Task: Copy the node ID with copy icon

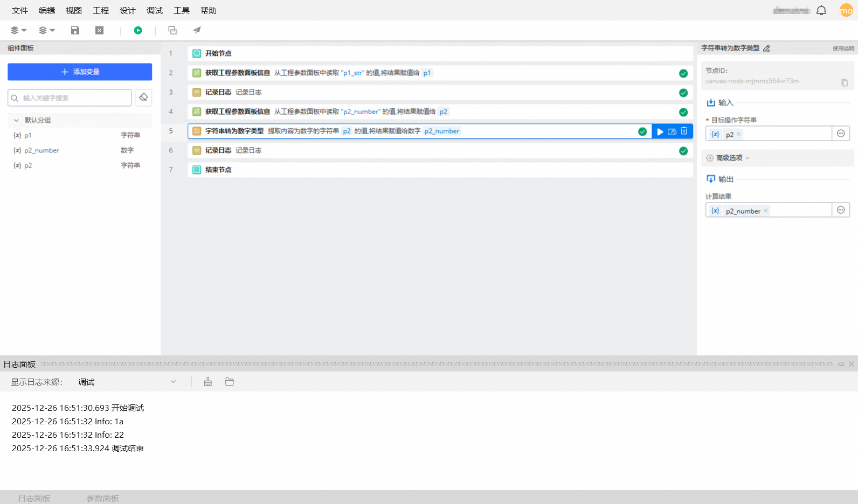Action: click(x=845, y=82)
